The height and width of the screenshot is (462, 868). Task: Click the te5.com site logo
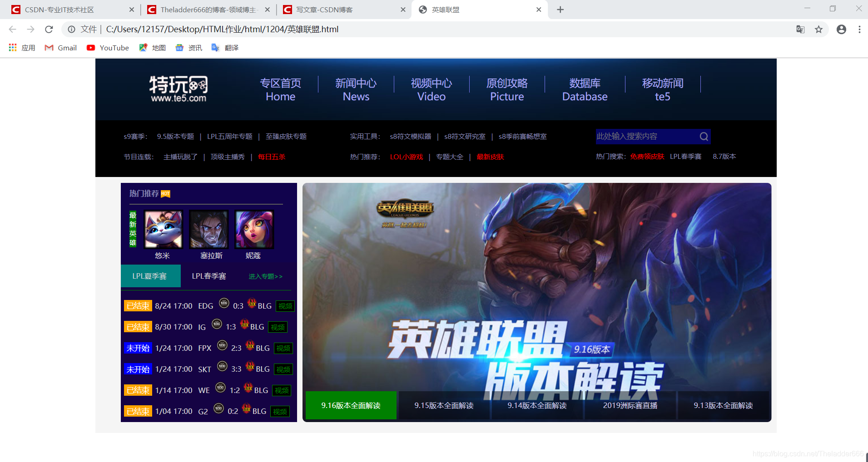179,89
